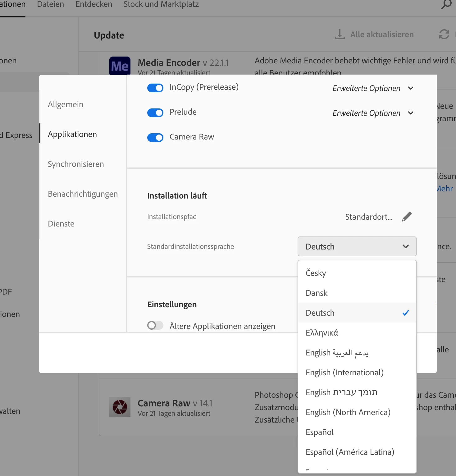
Task: Switch to the Entdecken tab
Action: (x=94, y=4)
